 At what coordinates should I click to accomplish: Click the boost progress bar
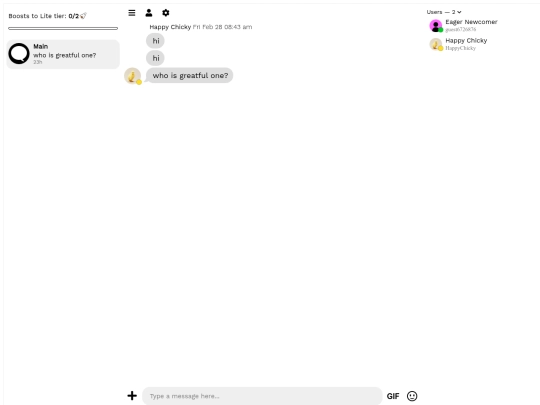(x=63, y=28)
